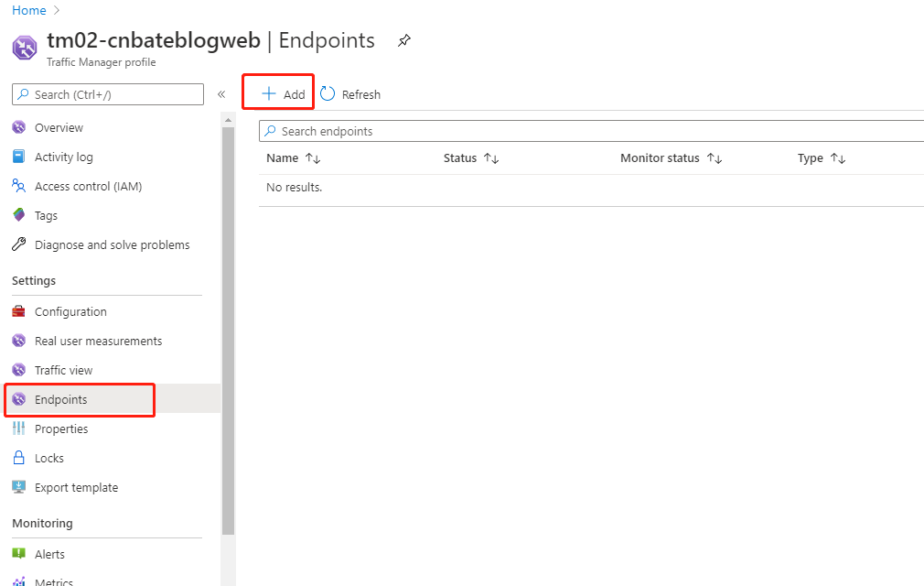924x586 pixels.
Task: Focus the Search (Ctrl+/) menu box
Action: tap(108, 94)
